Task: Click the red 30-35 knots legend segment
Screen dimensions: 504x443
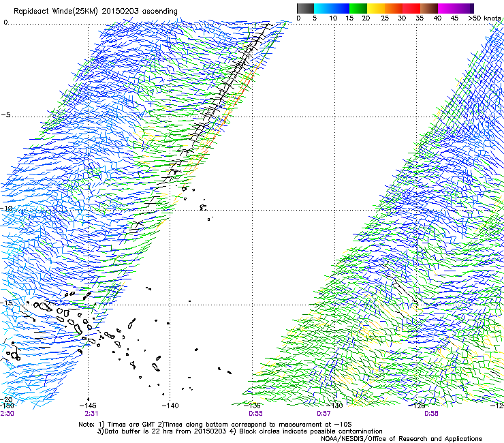Action: 412,8
